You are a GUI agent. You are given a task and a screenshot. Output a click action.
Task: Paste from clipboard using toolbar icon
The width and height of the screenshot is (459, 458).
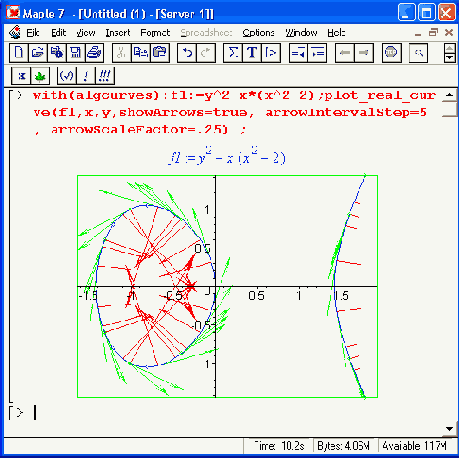(160, 53)
